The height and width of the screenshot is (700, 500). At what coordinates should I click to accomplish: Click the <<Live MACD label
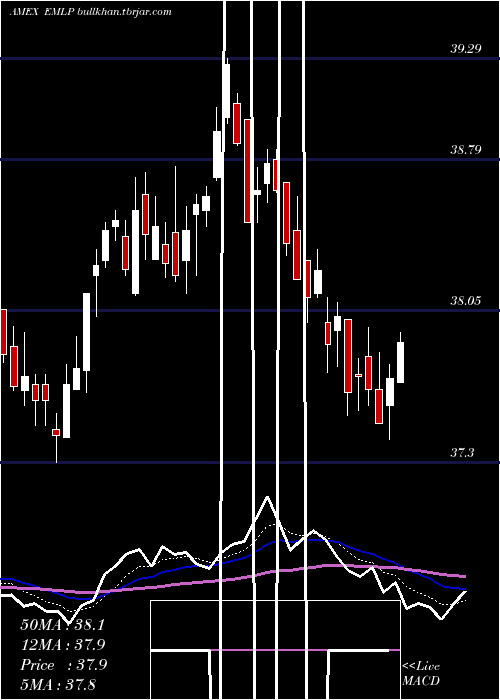click(421, 673)
